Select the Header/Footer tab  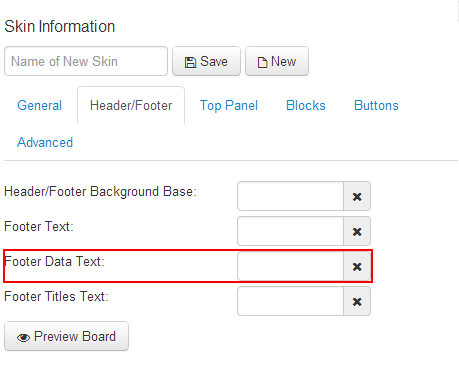coord(131,105)
